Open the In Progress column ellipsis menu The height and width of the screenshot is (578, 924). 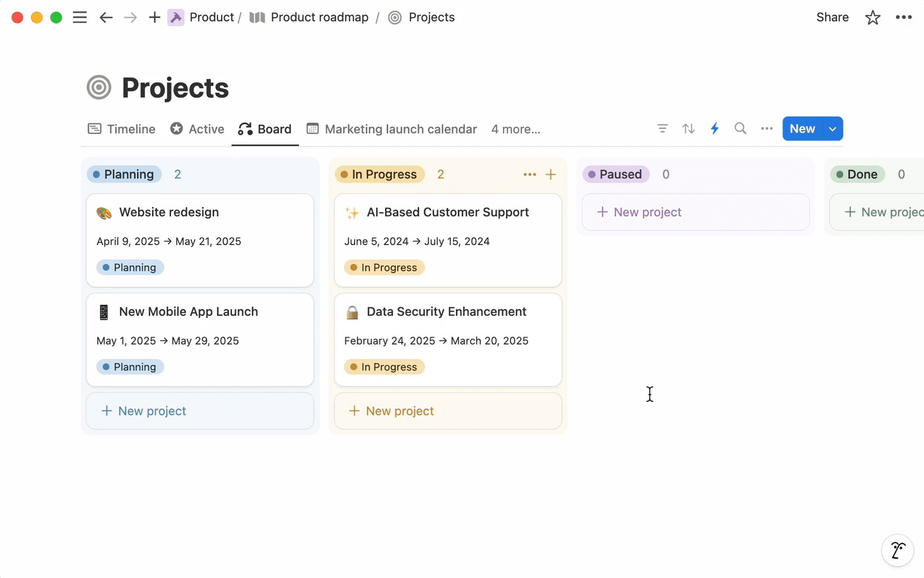coord(529,174)
